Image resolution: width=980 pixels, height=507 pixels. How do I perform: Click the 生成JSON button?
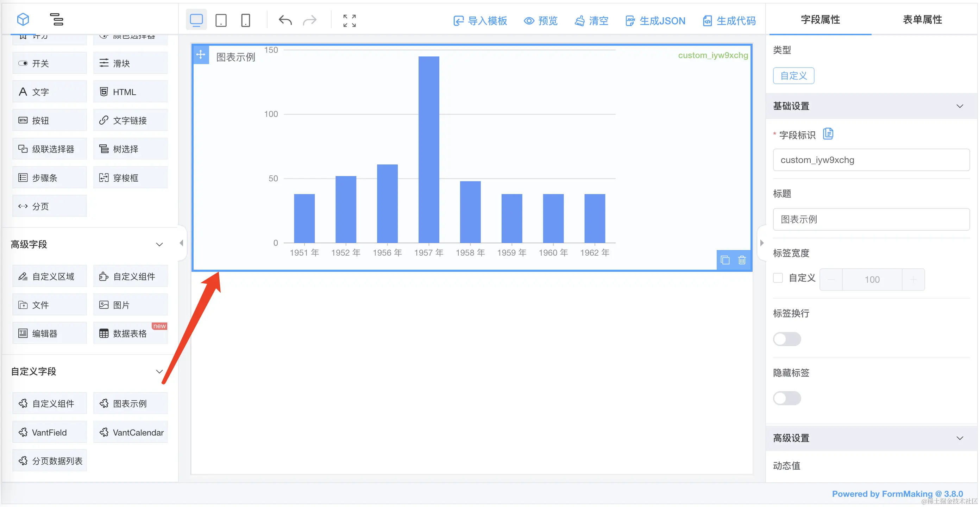[x=655, y=21]
